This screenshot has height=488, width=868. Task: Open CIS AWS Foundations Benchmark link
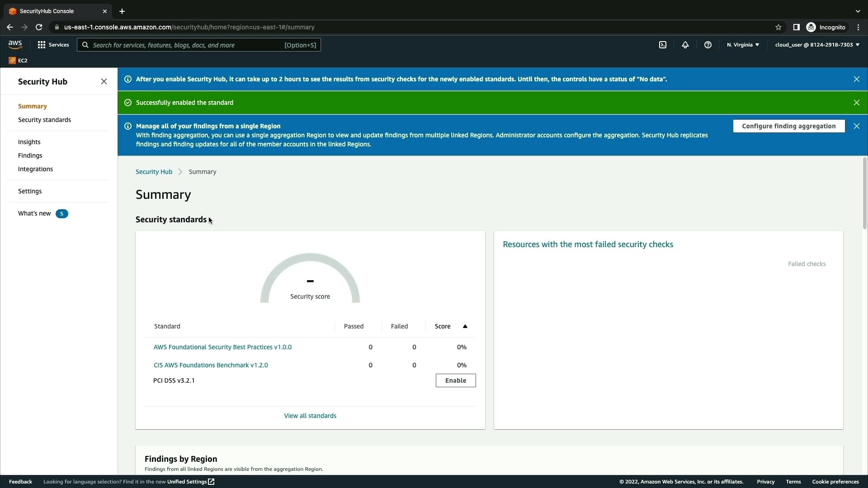[211, 365]
